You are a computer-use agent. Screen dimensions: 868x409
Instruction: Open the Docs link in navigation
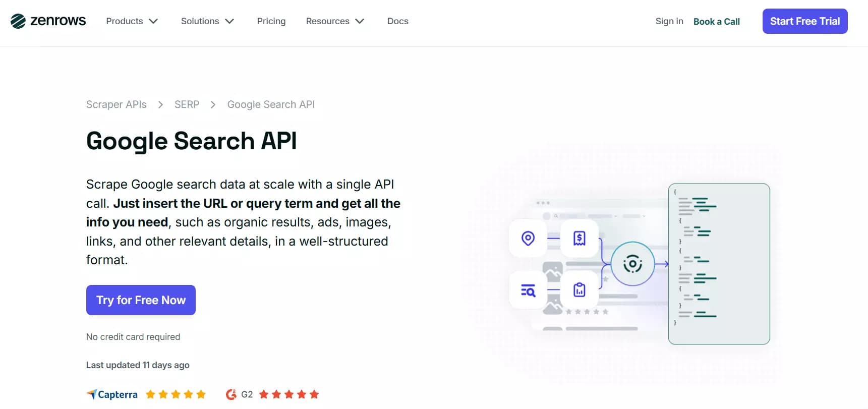[398, 21]
